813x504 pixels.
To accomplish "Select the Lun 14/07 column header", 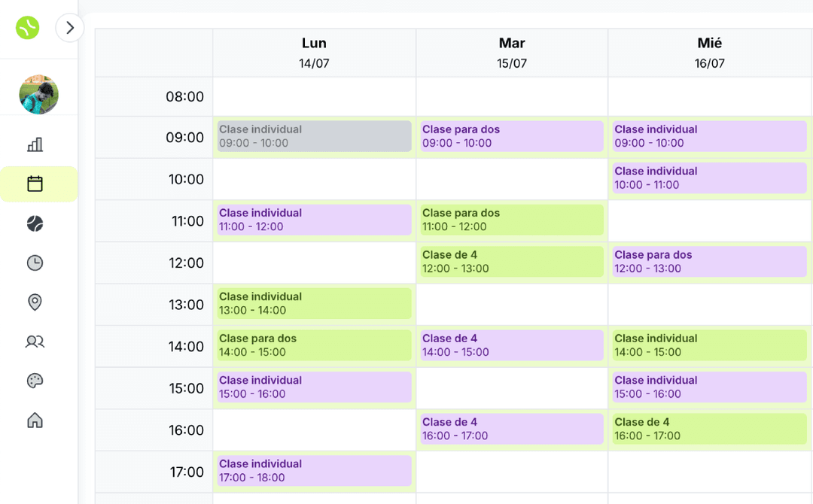I will (314, 53).
